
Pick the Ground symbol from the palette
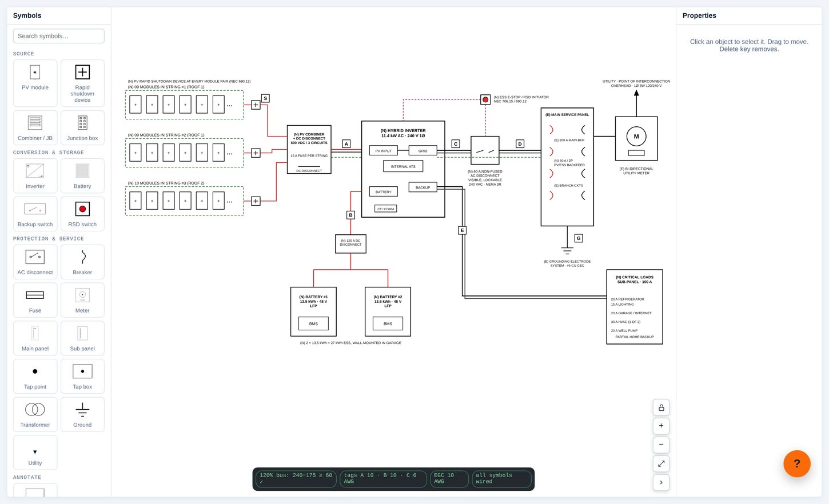pos(82,415)
